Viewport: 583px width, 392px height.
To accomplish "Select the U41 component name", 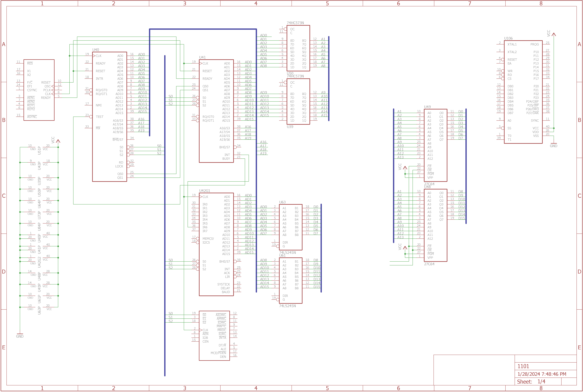I will 202,58.
